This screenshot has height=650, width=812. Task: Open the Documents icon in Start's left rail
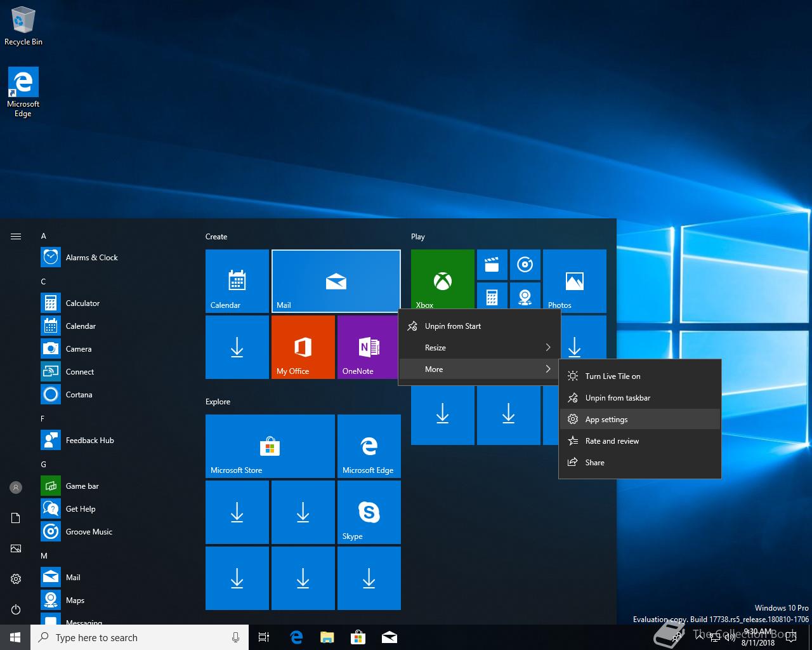pos(16,518)
